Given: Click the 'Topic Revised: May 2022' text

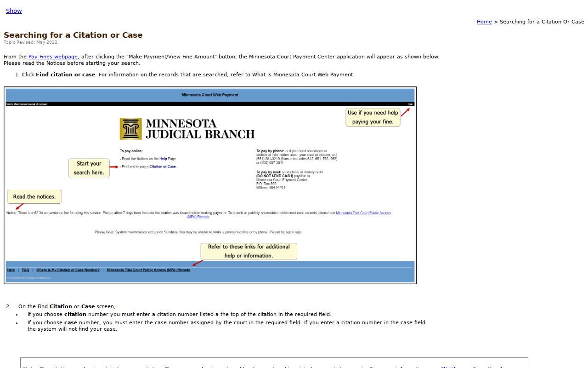Looking at the screenshot, I should (30, 42).
